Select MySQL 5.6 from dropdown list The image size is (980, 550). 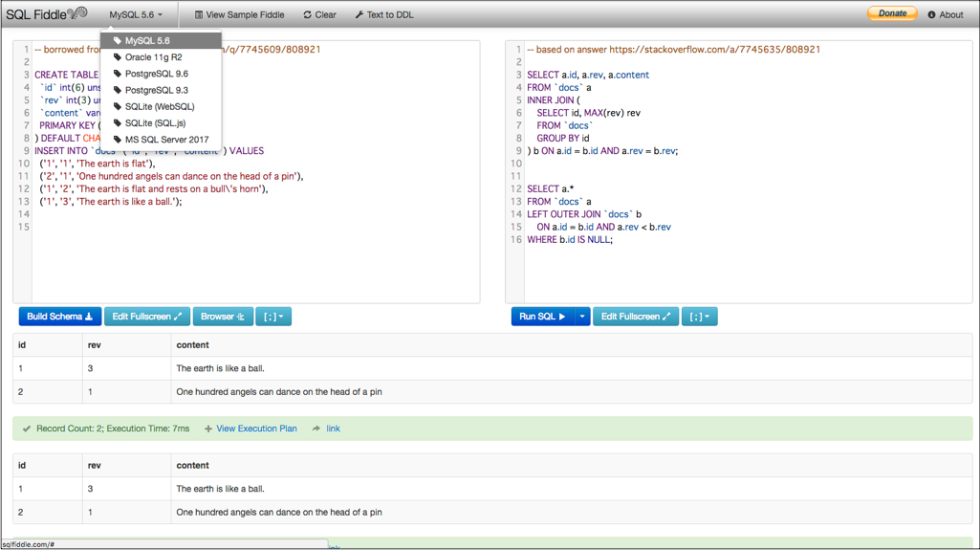(162, 40)
